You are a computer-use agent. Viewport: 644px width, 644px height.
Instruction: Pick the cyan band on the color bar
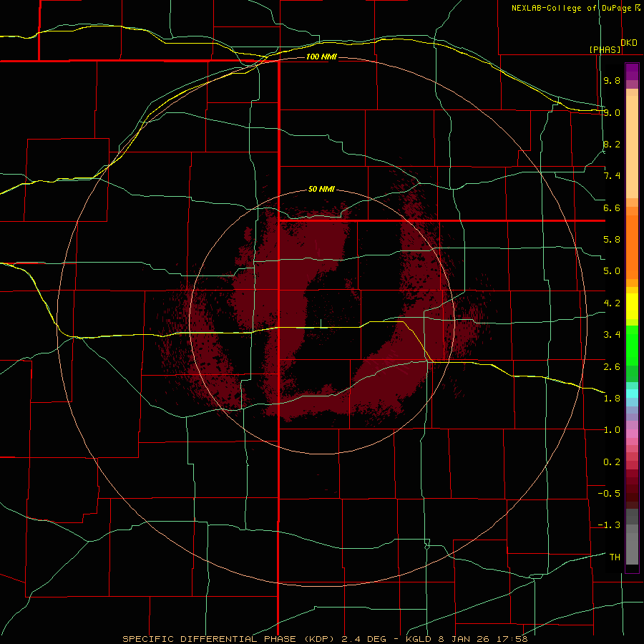(x=632, y=394)
